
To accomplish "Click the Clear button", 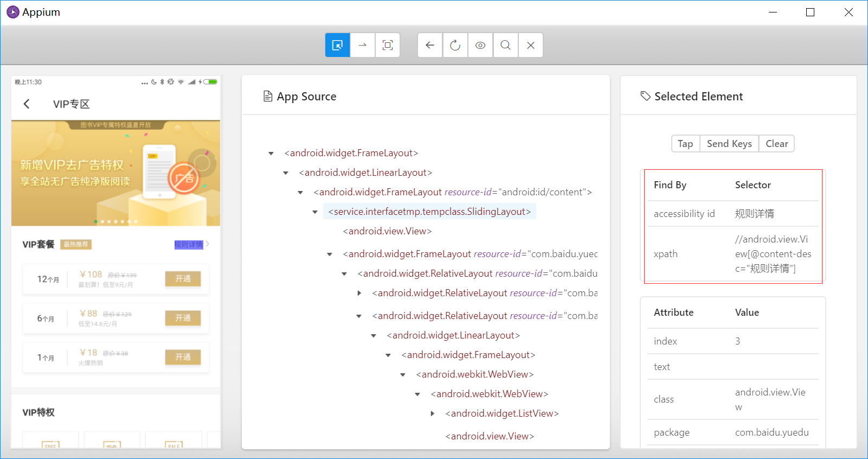I will pos(776,144).
